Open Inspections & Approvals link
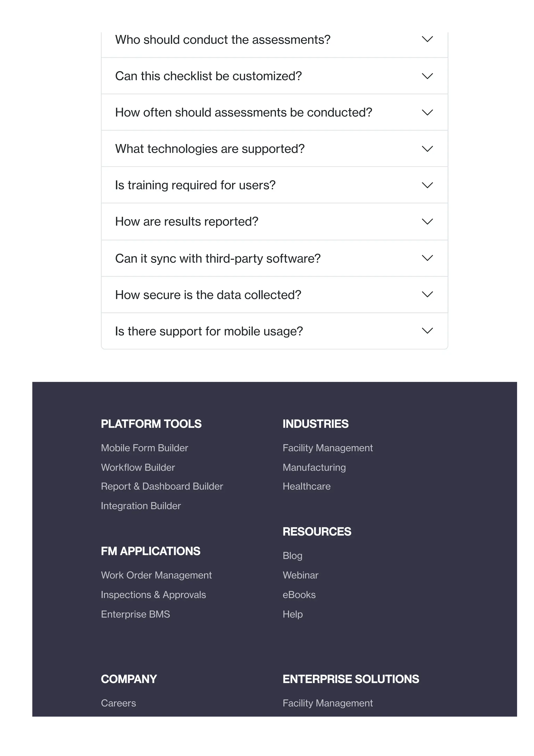Viewport: 534px width, 756px height. pyautogui.click(x=153, y=595)
